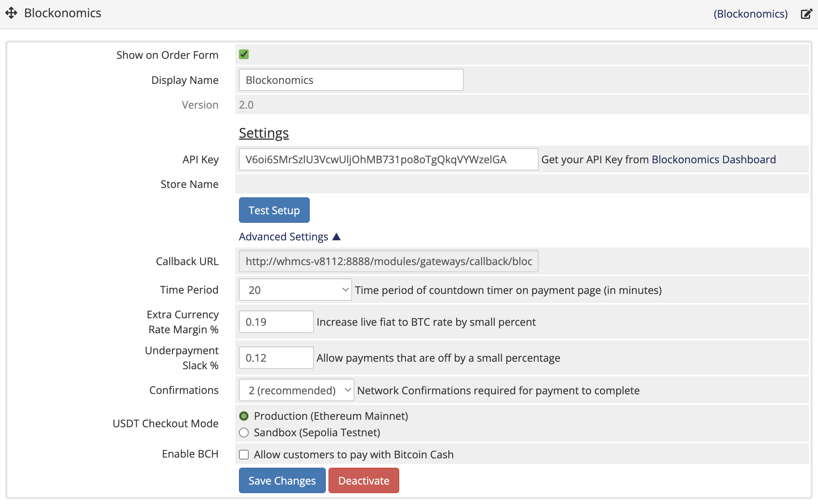Uncheck the Show on Order Form checkbox
This screenshot has height=504, width=818.
tap(244, 55)
